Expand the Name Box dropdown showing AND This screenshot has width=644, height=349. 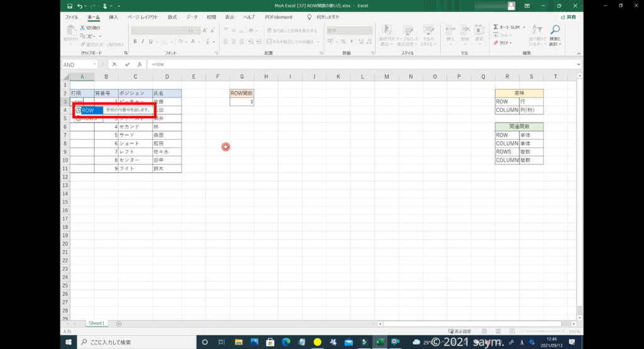pyautogui.click(x=94, y=64)
